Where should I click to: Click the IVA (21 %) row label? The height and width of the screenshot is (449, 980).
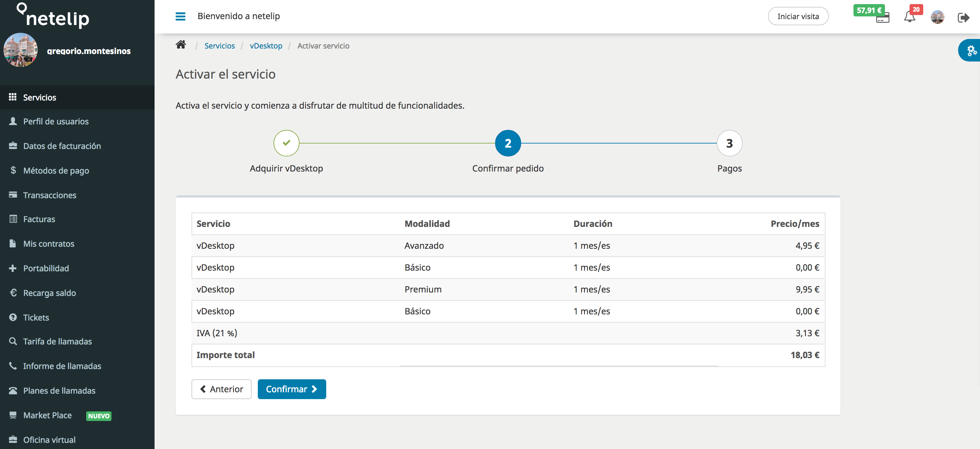(216, 333)
